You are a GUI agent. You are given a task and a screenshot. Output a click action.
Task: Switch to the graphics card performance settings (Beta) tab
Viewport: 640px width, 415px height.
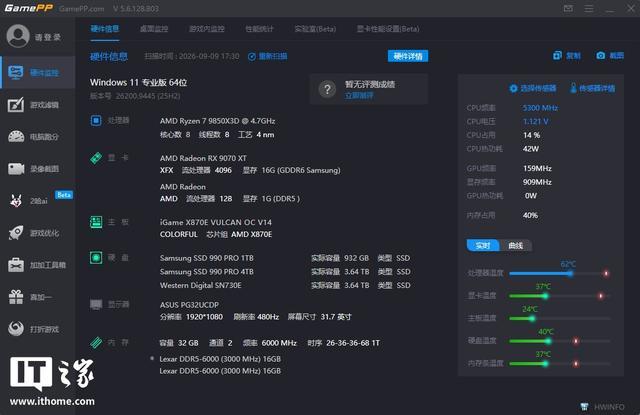point(388,29)
